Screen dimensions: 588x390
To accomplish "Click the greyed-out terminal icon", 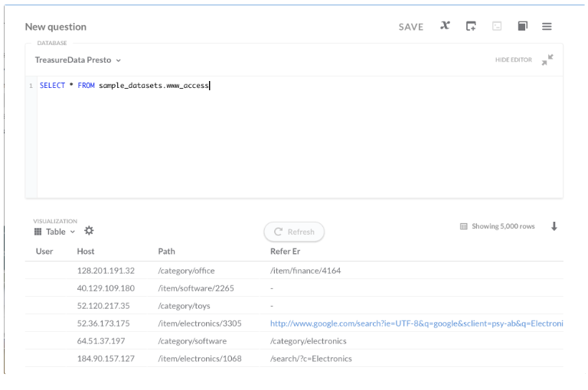I will click(497, 26).
